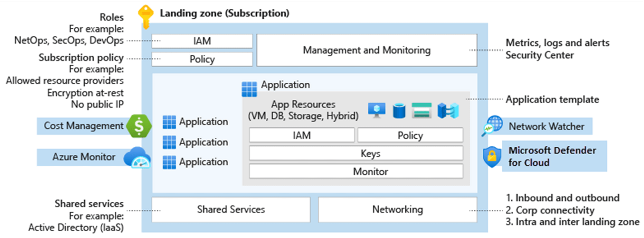The height and width of the screenshot is (238, 644).
Task: Click the blue database cylinder icon
Action: 399,111
